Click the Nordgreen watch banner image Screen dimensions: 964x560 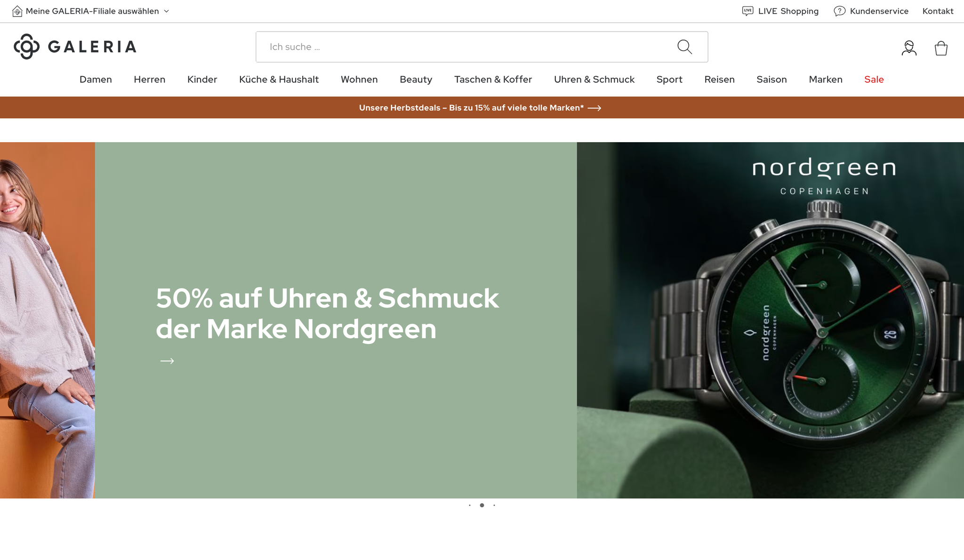pyautogui.click(x=770, y=320)
